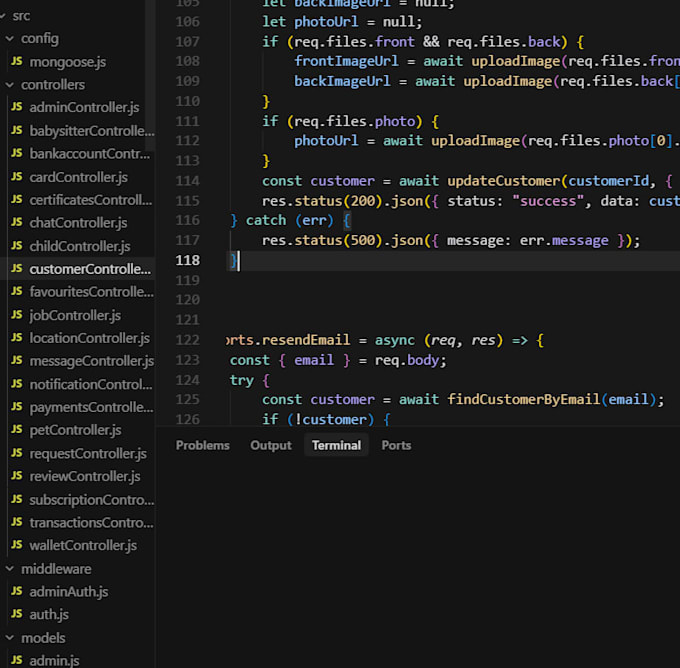
Task: Open paymentsController file entry
Action: coord(91,407)
